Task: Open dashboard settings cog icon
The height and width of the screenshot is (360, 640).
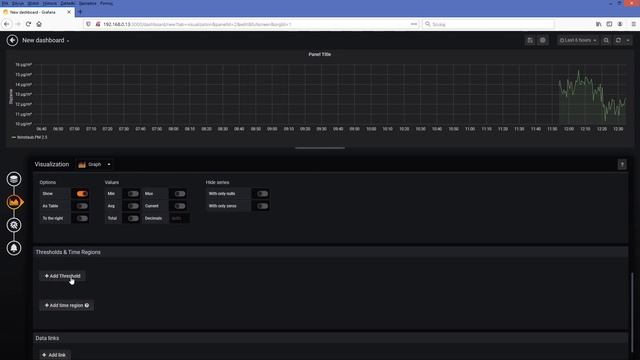Action: 543,40
